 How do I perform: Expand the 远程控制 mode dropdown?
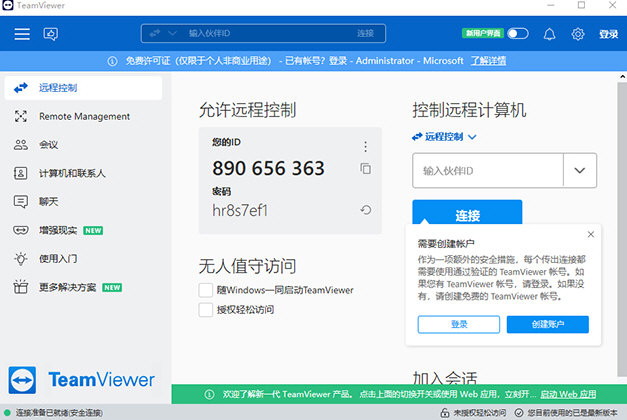[444, 137]
